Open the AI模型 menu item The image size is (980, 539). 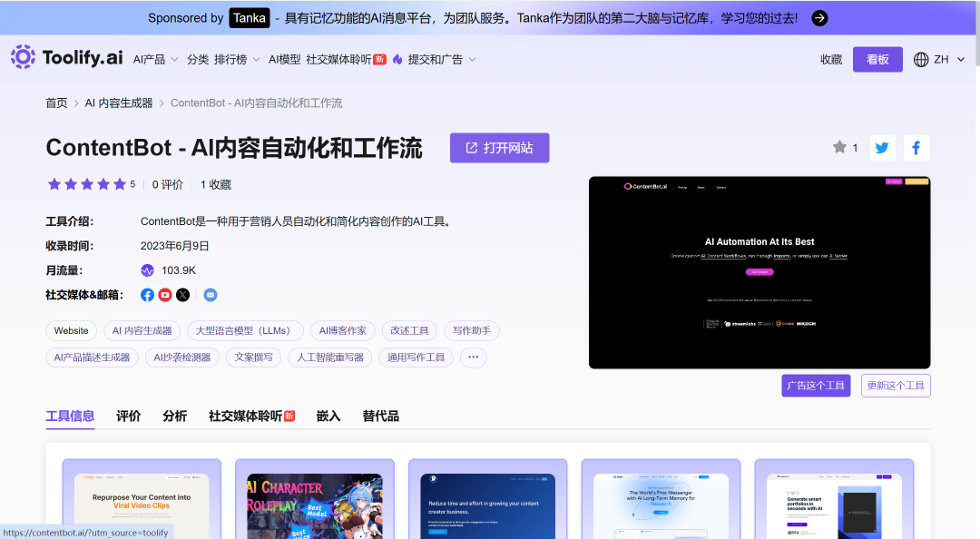pos(284,59)
